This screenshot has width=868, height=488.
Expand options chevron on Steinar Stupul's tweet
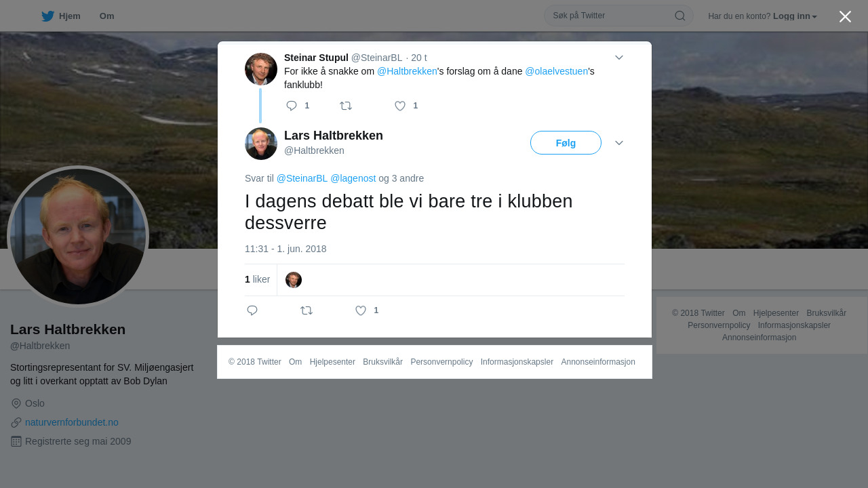(619, 58)
